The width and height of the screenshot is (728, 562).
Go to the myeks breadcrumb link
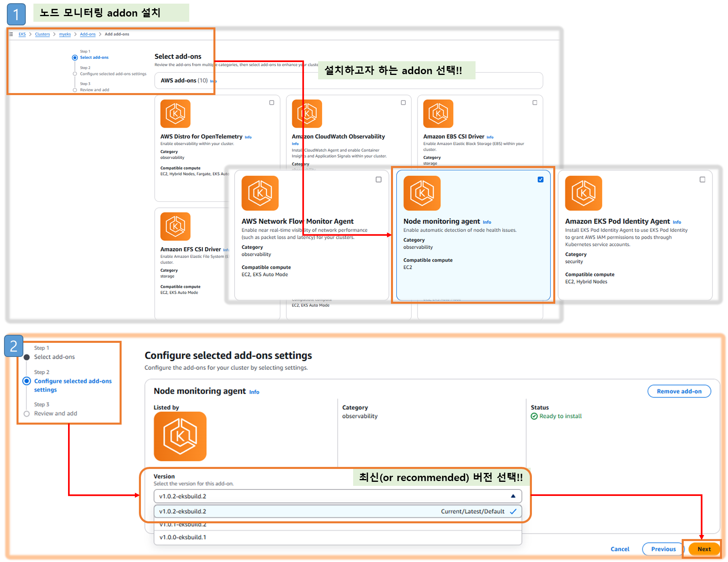pos(65,34)
